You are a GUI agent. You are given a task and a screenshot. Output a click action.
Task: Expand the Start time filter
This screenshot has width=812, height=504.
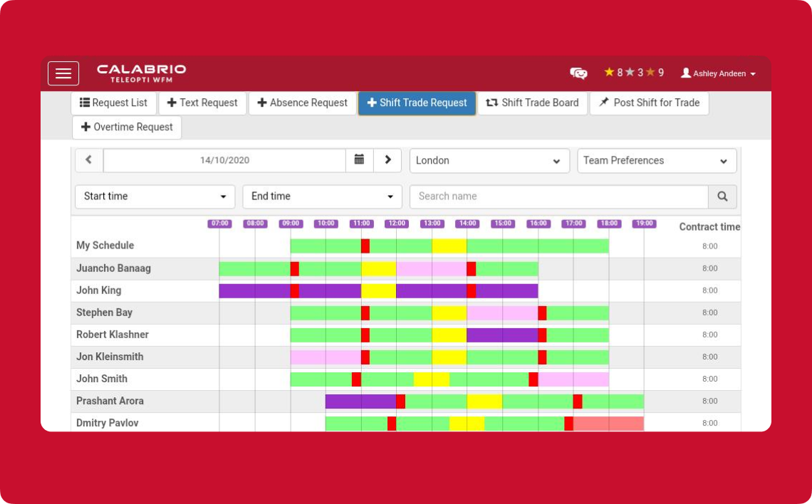[155, 196]
